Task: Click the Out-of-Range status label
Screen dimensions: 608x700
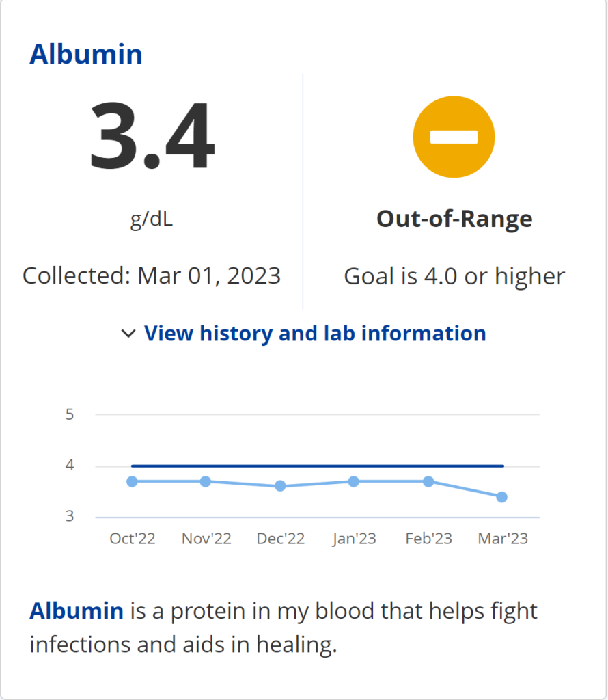Action: pos(454,219)
